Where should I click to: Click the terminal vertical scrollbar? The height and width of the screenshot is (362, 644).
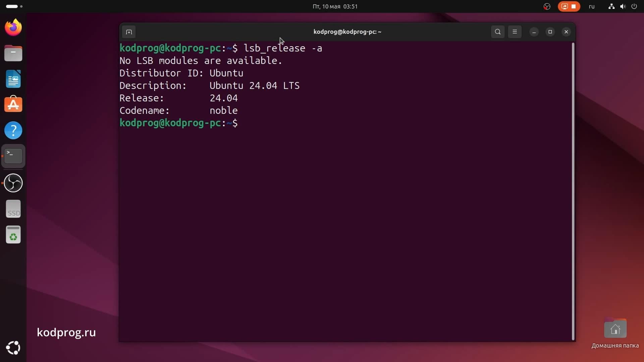pyautogui.click(x=573, y=191)
